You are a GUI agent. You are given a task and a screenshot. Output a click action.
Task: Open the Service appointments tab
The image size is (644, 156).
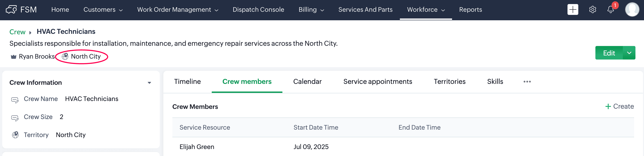tap(378, 82)
